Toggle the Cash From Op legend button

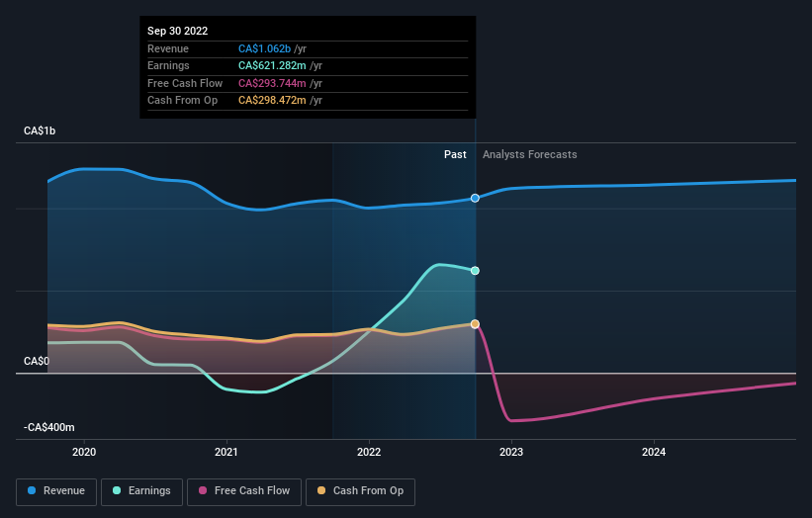pos(360,491)
